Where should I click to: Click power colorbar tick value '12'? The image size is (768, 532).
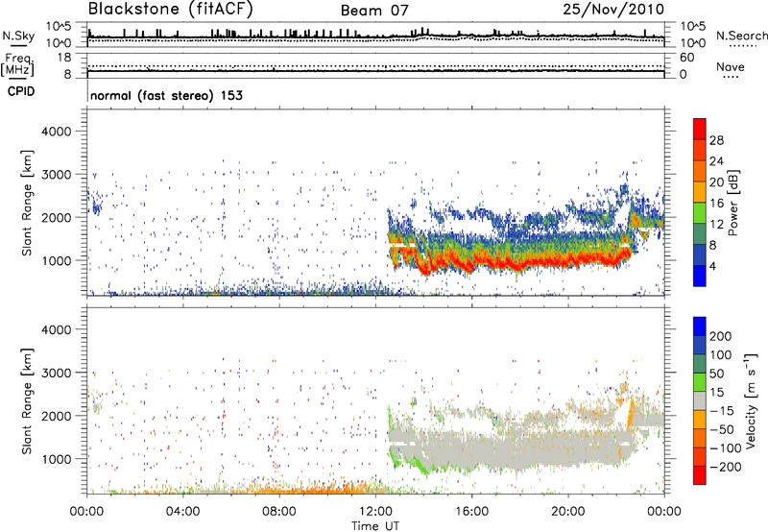point(716,225)
